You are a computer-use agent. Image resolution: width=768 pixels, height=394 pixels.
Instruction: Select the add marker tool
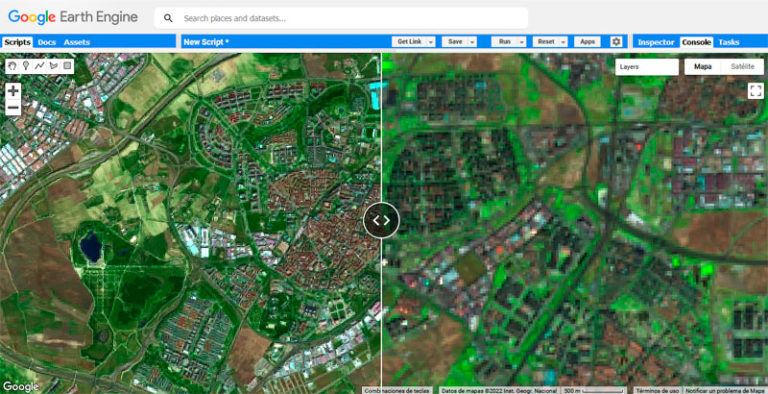(x=26, y=66)
